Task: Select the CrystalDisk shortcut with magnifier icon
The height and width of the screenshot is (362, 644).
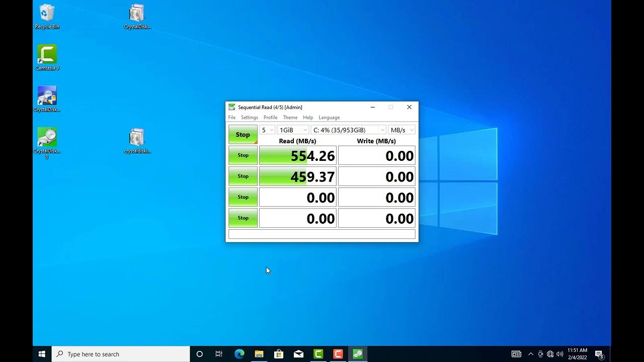Action: pos(47,99)
